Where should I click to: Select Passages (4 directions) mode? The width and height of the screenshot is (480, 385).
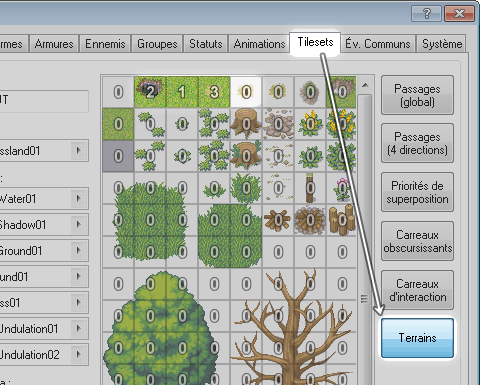coord(417,143)
